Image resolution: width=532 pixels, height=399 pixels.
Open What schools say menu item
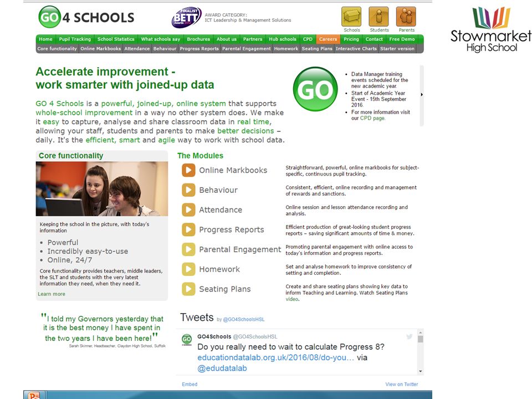coord(161,39)
